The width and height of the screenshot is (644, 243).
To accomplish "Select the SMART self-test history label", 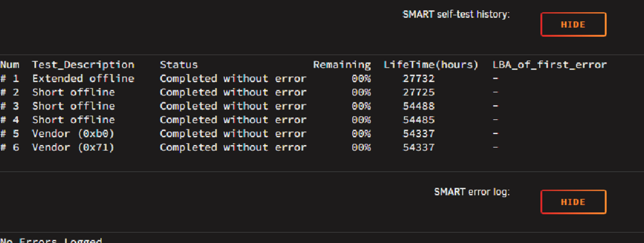I will point(456,14).
